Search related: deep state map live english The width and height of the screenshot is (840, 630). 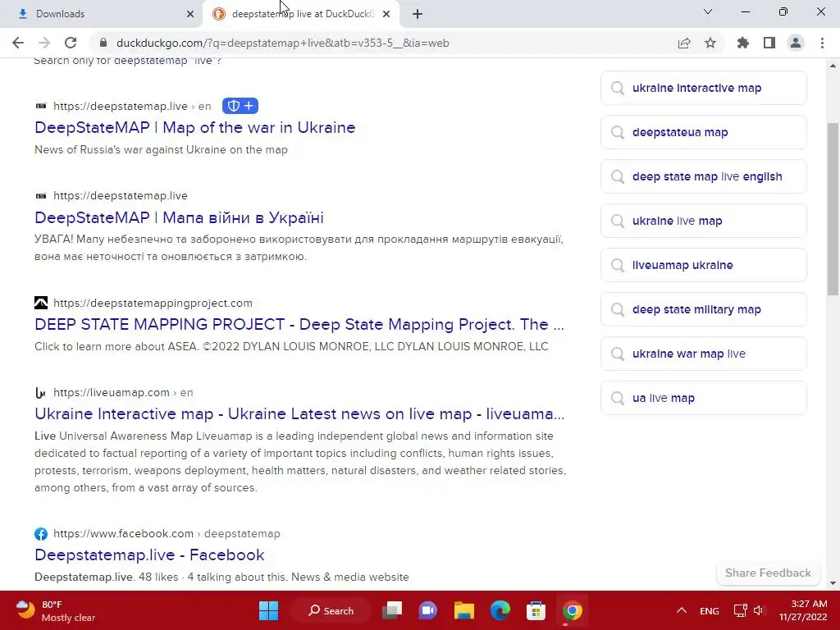tap(703, 177)
